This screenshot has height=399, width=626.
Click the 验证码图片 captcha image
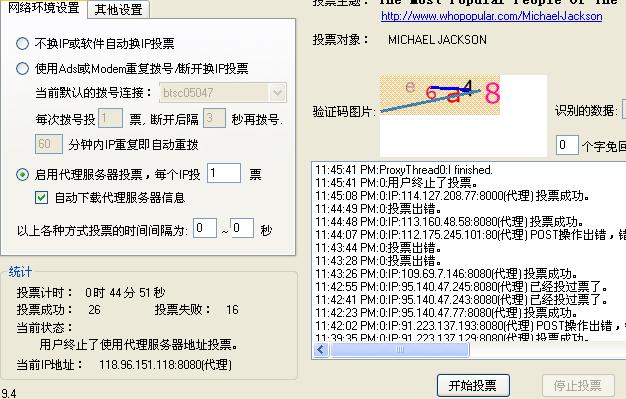pyautogui.click(x=440, y=95)
